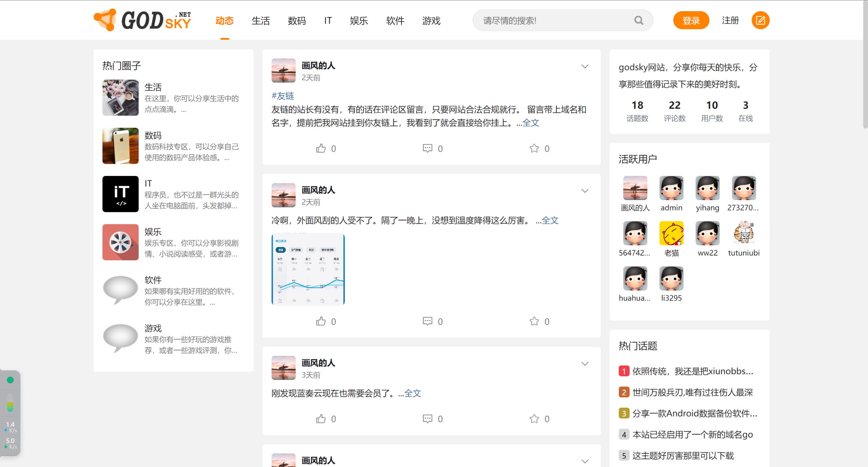Viewport: 868px width, 467px height.
Task: Open the 软件 circle speech bubble icon
Action: tap(120, 290)
